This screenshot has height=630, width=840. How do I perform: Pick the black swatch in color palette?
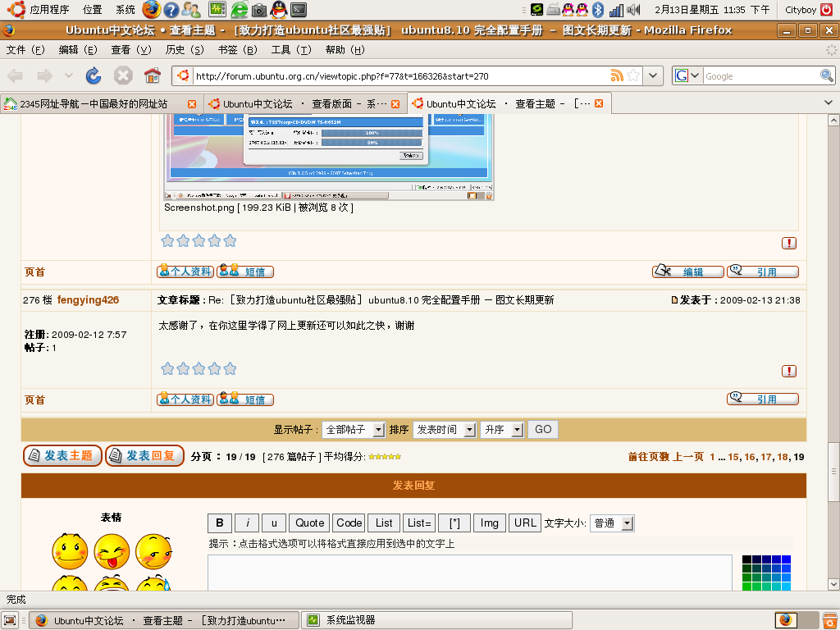tap(746, 559)
